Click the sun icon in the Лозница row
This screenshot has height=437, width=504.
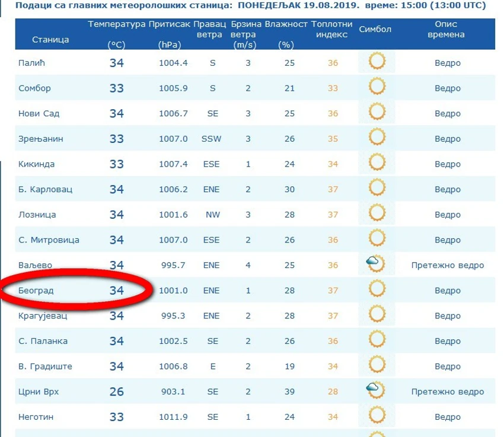pyautogui.click(x=377, y=213)
